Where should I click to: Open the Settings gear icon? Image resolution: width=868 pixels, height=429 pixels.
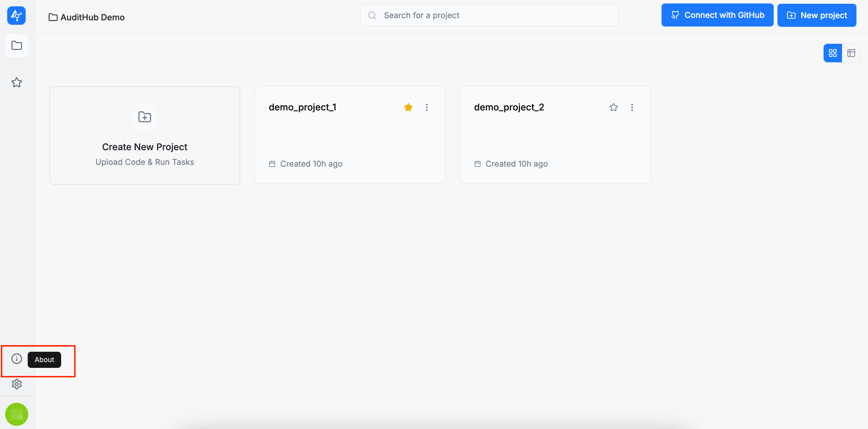(16, 384)
